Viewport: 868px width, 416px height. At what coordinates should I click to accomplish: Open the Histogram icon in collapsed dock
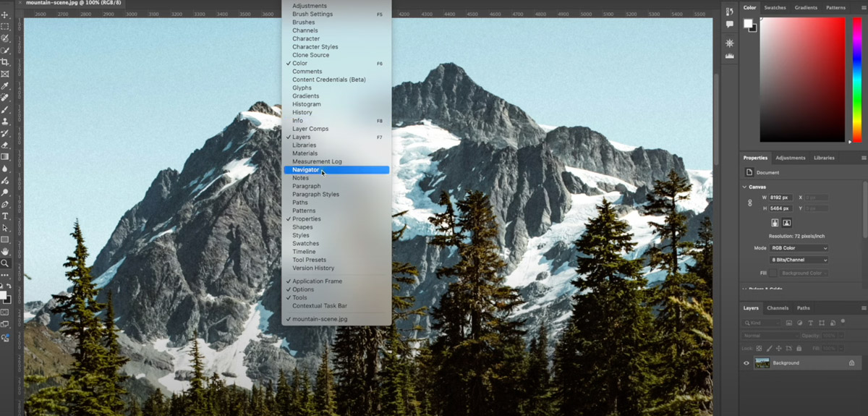(x=729, y=56)
